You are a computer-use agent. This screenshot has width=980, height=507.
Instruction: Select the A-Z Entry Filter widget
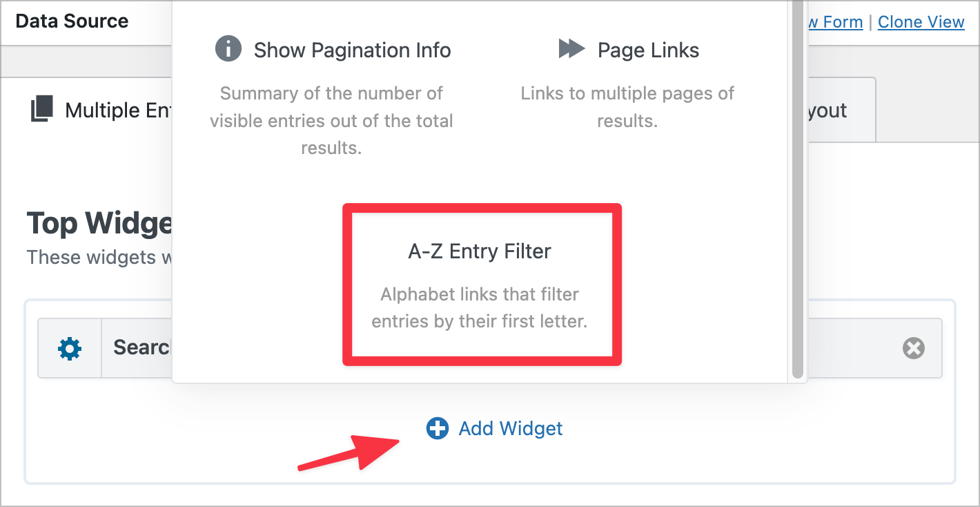pyautogui.click(x=481, y=285)
